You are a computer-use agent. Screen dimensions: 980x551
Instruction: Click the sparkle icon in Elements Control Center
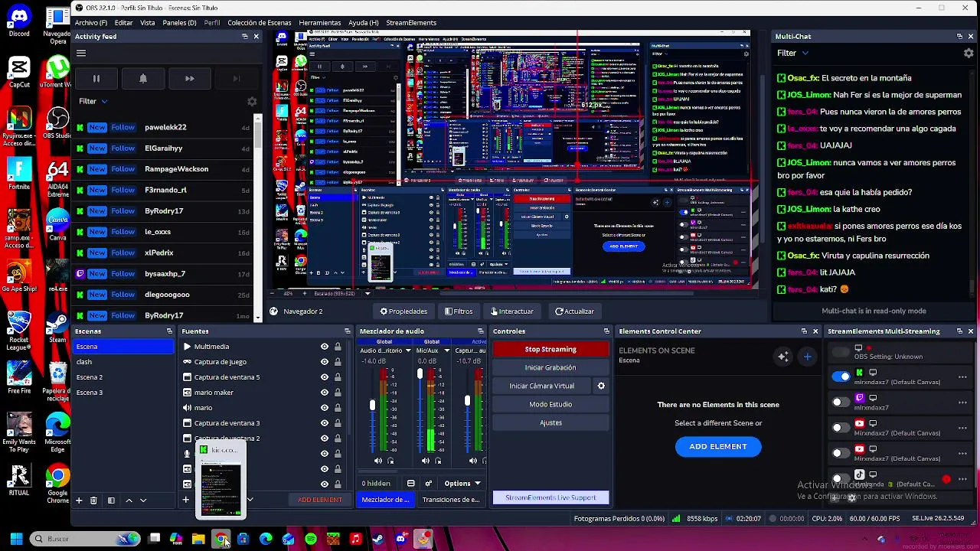pyautogui.click(x=782, y=357)
